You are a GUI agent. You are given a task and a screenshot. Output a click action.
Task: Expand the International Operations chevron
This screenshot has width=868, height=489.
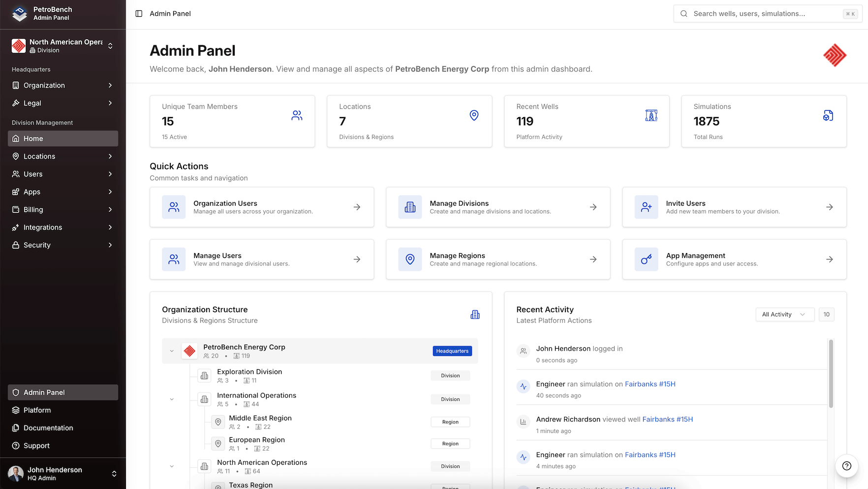[x=172, y=399]
